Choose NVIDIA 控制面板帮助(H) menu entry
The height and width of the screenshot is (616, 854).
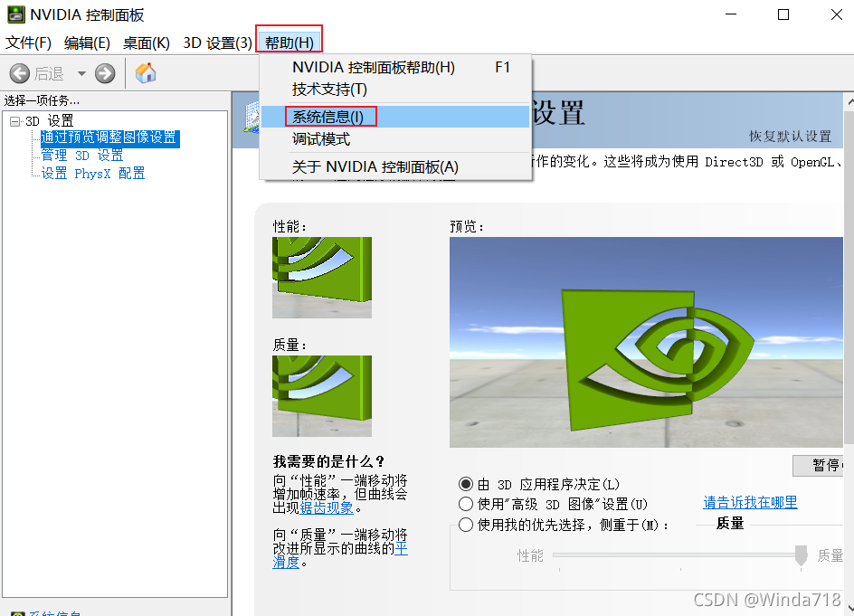(395, 68)
